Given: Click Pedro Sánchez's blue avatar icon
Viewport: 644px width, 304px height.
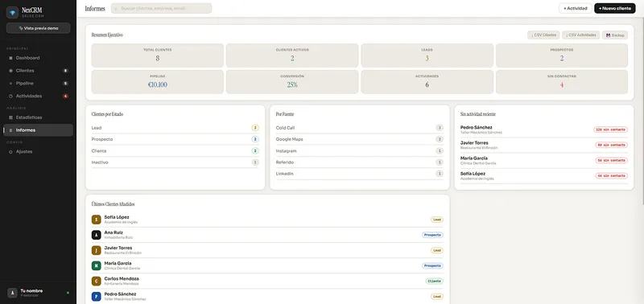Looking at the screenshot, I should [x=96, y=297].
